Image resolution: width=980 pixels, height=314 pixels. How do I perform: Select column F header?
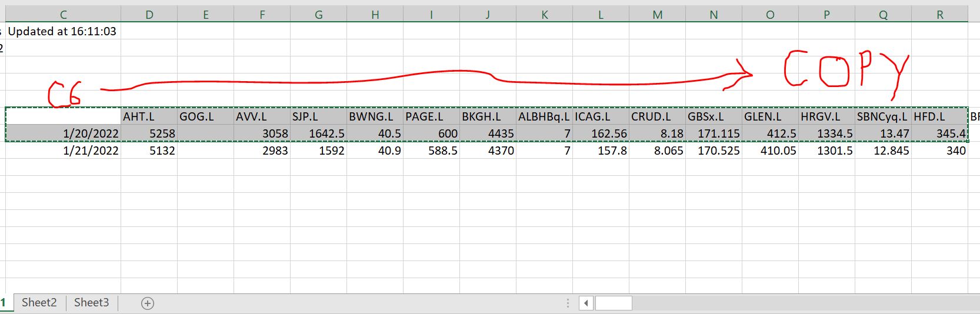pos(262,15)
